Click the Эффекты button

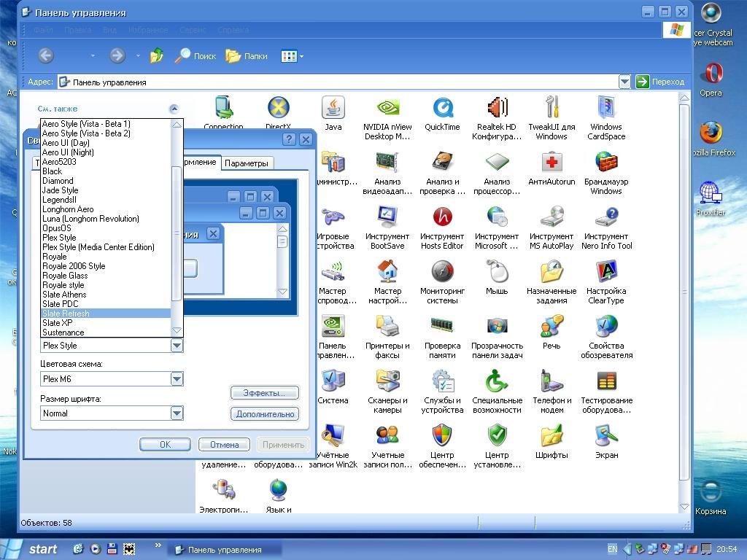coord(264,393)
